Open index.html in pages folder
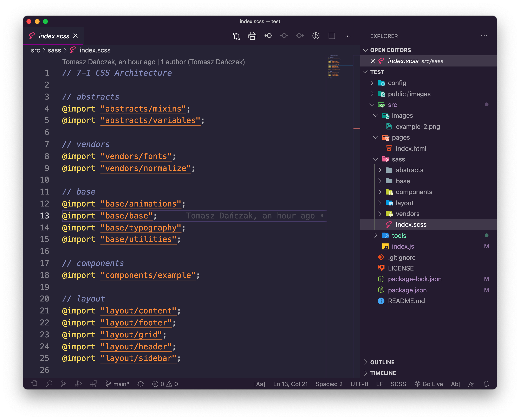The width and height of the screenshot is (520, 420). (428, 148)
